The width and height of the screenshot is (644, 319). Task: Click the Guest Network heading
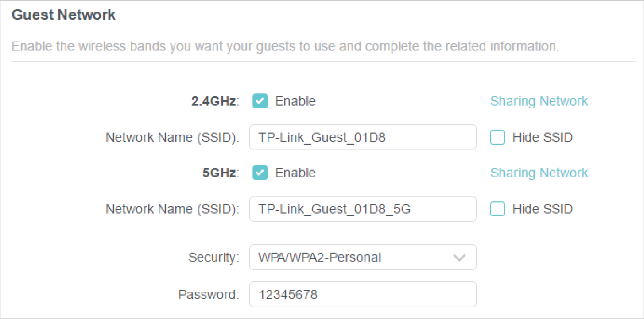coord(63,15)
